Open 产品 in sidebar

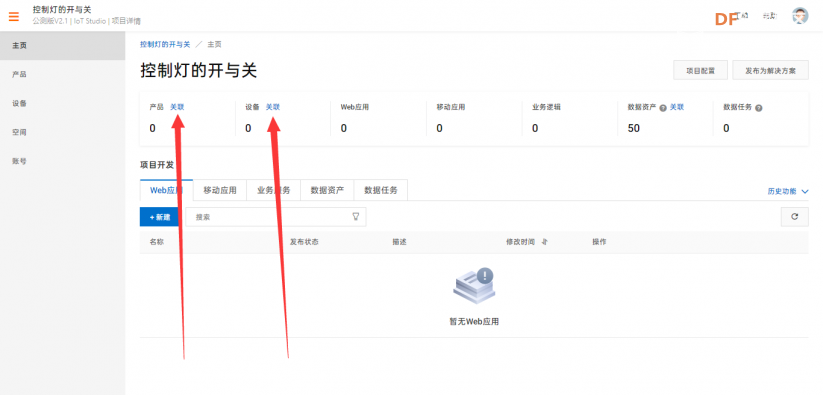pyautogui.click(x=62, y=74)
